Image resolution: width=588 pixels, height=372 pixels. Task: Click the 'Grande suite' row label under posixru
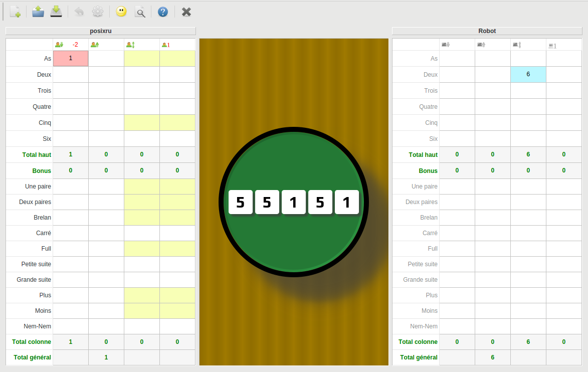pos(34,280)
